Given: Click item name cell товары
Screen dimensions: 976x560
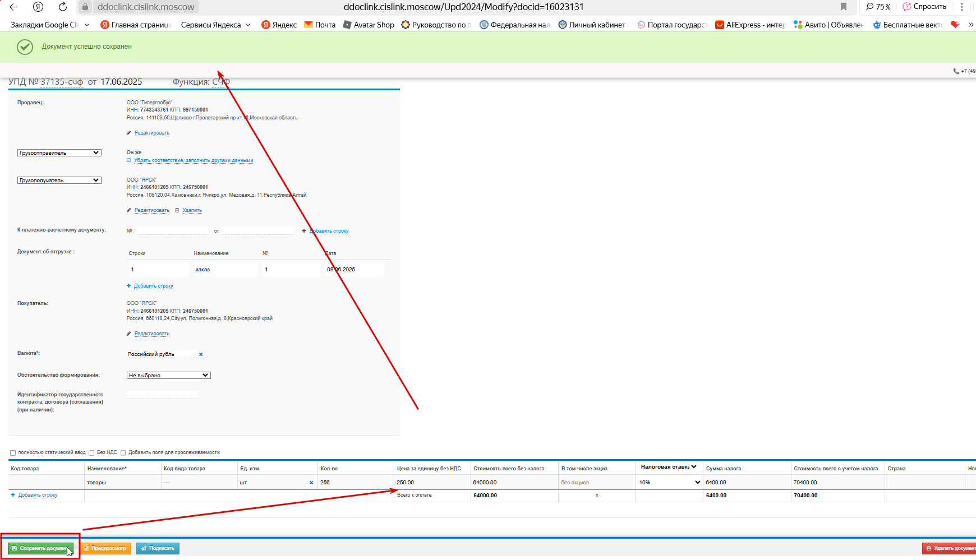Looking at the screenshot, I should click(122, 483).
